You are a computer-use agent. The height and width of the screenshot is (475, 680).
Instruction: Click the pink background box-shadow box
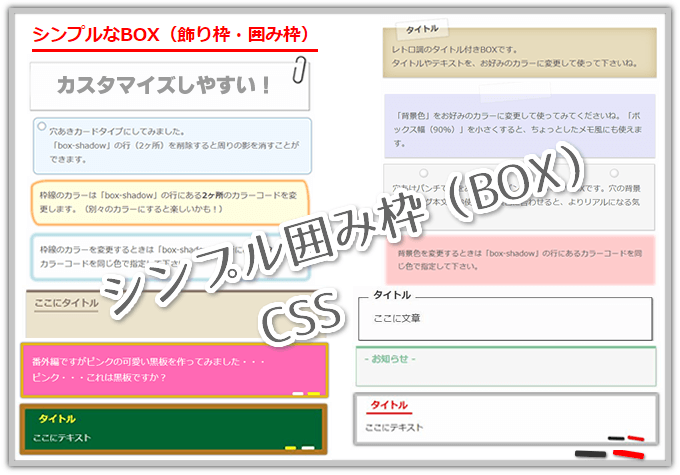point(518,259)
